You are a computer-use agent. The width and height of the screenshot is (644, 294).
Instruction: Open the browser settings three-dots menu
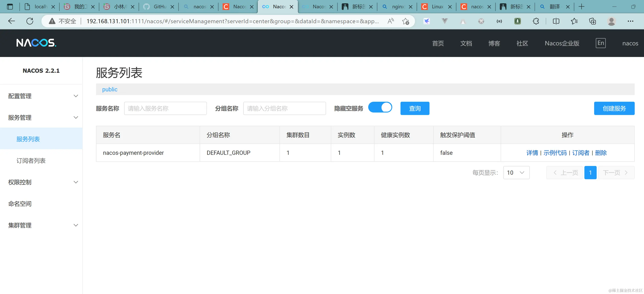[x=630, y=21]
